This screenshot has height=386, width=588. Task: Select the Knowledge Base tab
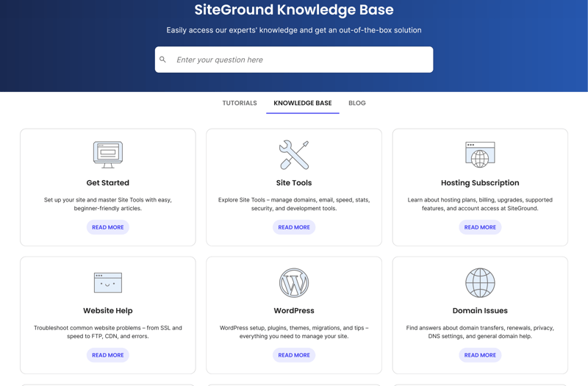click(303, 103)
